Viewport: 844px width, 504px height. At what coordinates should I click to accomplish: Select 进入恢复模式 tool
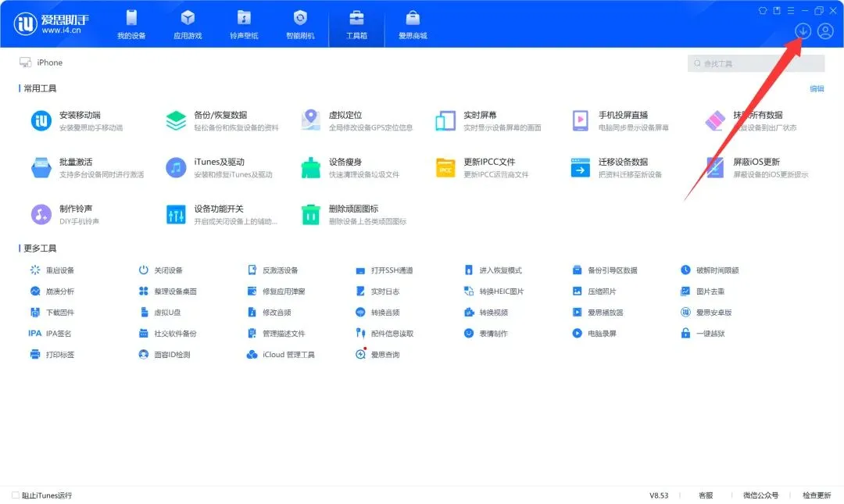[492, 270]
